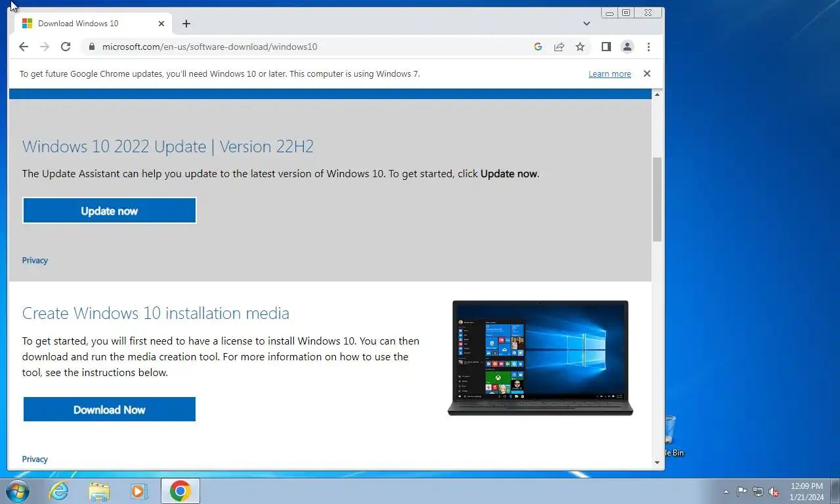Screen dimensions: 840x504
Task: Select the Download Windows 10 tab
Action: (x=94, y=24)
